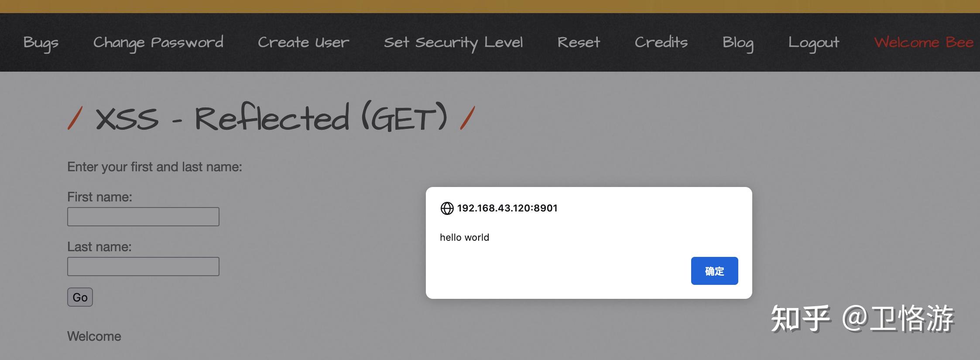The image size is (980, 360).
Task: Click the Welcome text below form
Action: click(x=94, y=336)
